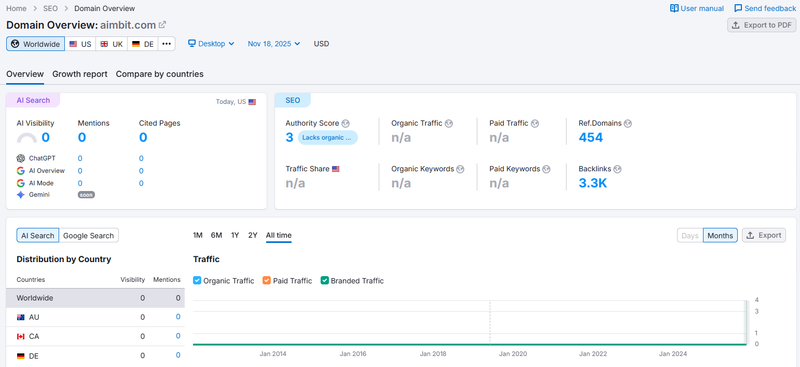Open external link icon next to aimbit.com
The height and width of the screenshot is (367, 800).
(162, 25)
